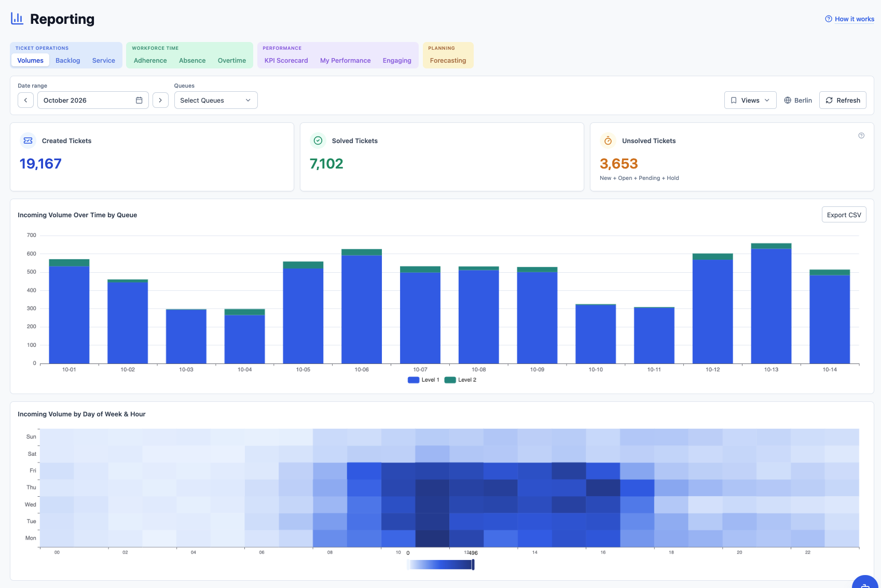Click the Unsolved Tickets stopwatch icon
Screen dimensions: 881x588
pyautogui.click(x=608, y=141)
